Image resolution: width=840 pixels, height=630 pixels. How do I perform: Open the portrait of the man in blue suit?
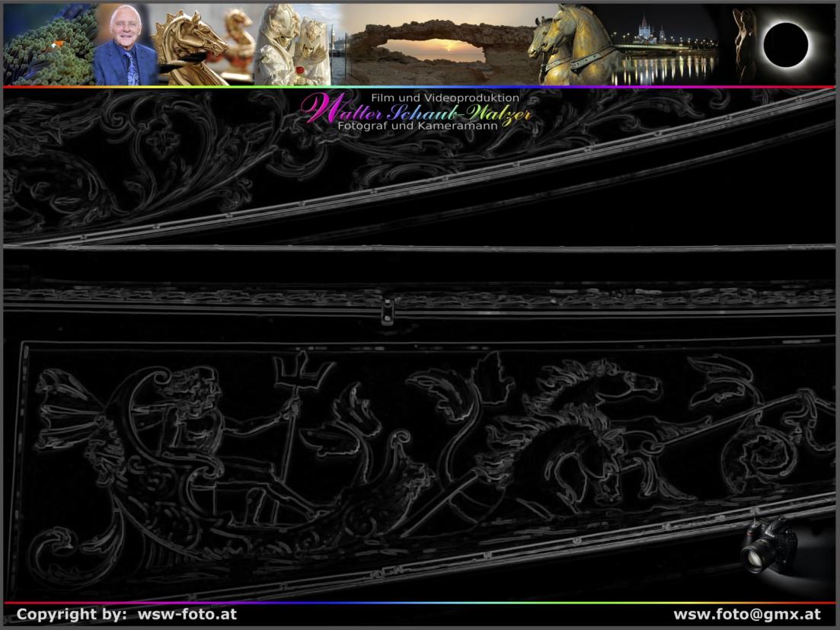(x=125, y=45)
